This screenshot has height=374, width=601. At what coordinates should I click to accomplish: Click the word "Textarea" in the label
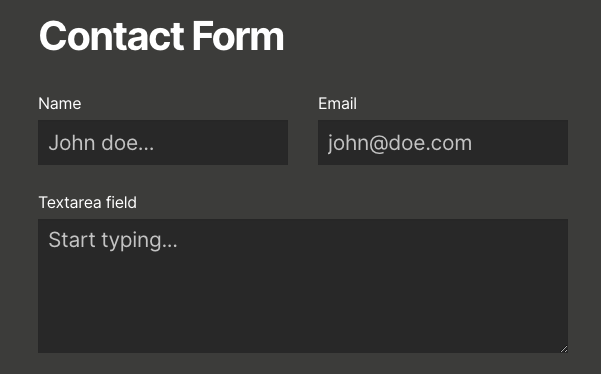[71, 202]
